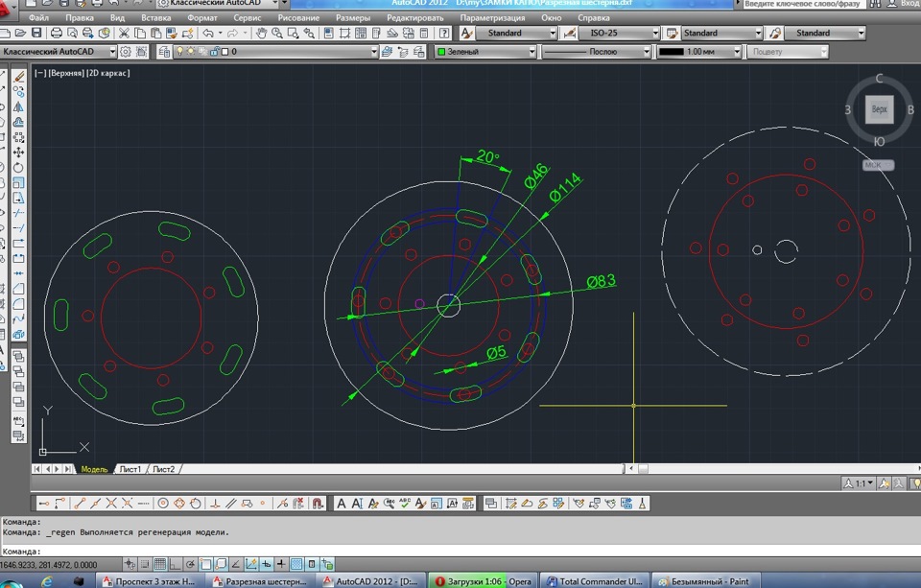Select the Cut scissors icon
The height and width of the screenshot is (588, 921).
coord(124,33)
